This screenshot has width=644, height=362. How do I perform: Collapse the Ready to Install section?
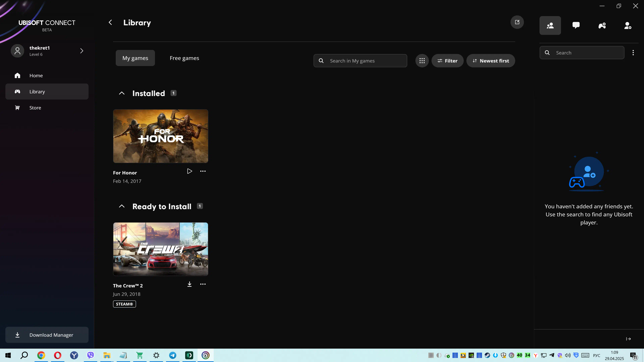point(122,206)
